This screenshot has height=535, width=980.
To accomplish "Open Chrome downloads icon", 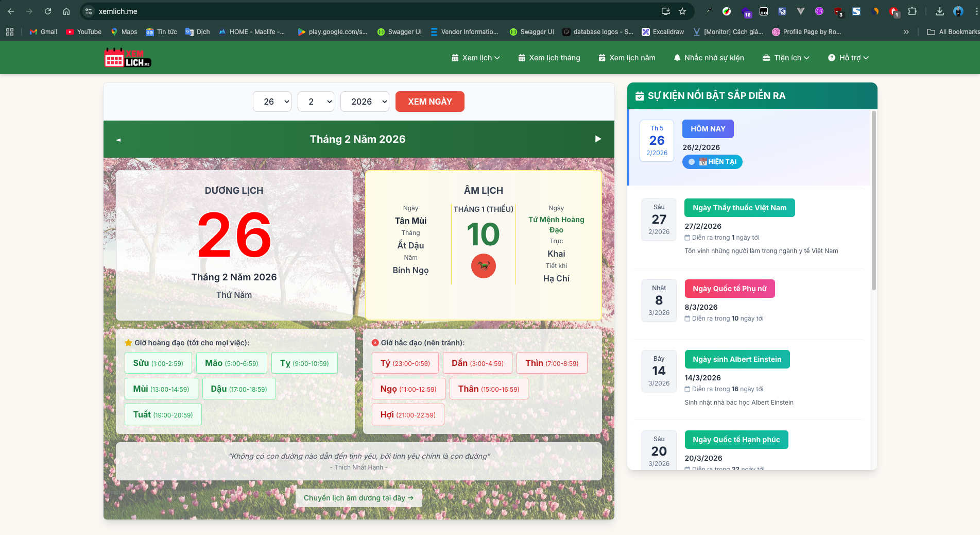I will (940, 11).
